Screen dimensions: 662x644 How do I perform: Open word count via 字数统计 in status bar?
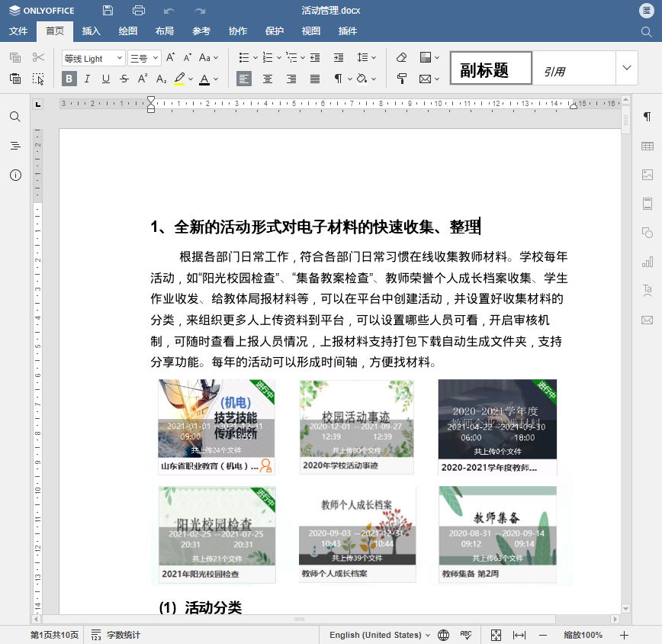(x=122, y=634)
